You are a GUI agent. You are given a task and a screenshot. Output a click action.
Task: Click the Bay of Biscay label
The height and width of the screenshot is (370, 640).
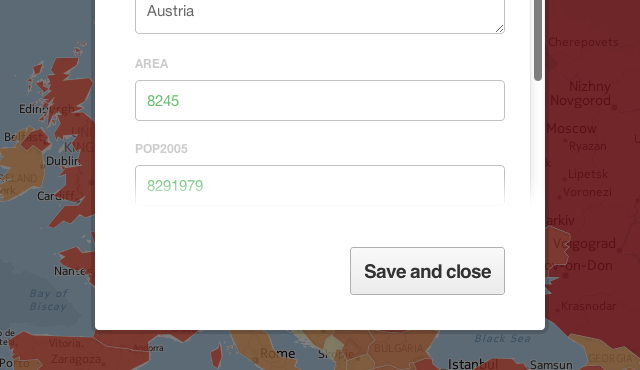[49, 299]
